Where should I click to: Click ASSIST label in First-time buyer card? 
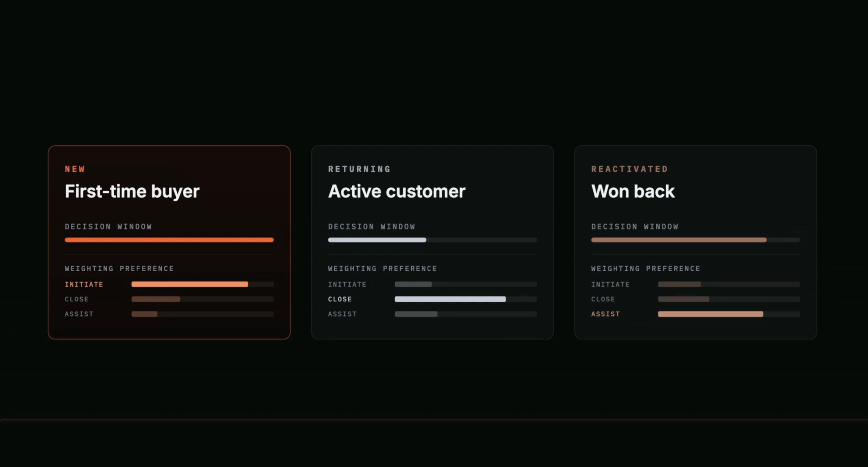(79, 314)
